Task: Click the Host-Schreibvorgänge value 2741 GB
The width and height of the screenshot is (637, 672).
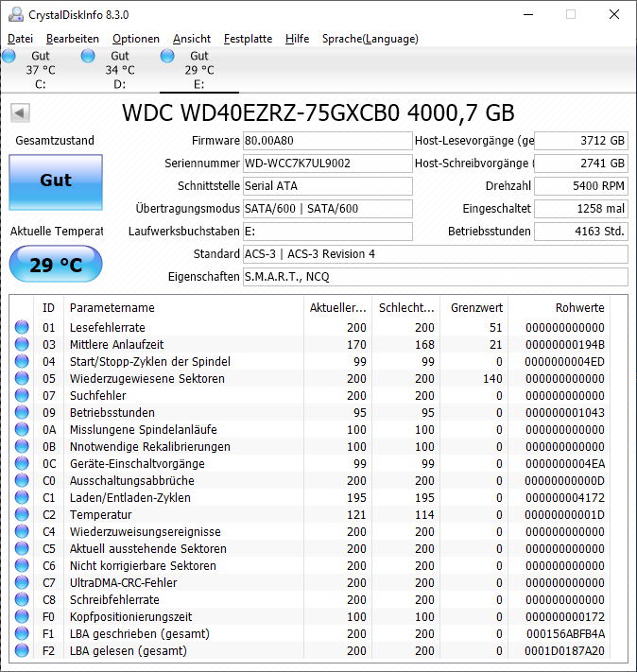Action: (x=581, y=164)
